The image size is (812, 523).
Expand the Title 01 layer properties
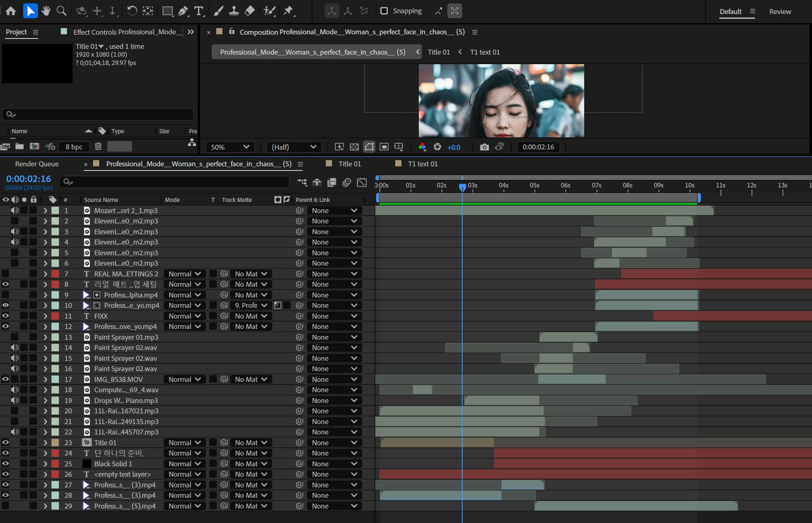(x=45, y=443)
